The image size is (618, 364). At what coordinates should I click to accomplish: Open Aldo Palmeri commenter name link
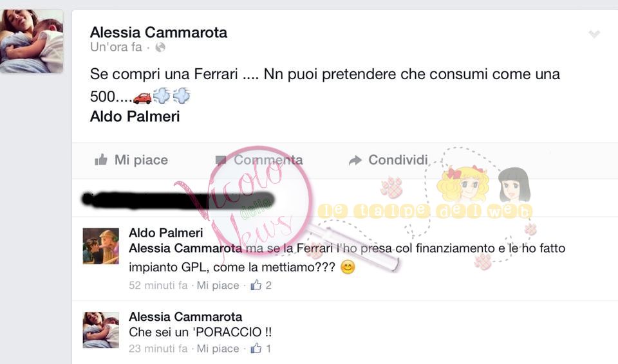pyautogui.click(x=166, y=233)
